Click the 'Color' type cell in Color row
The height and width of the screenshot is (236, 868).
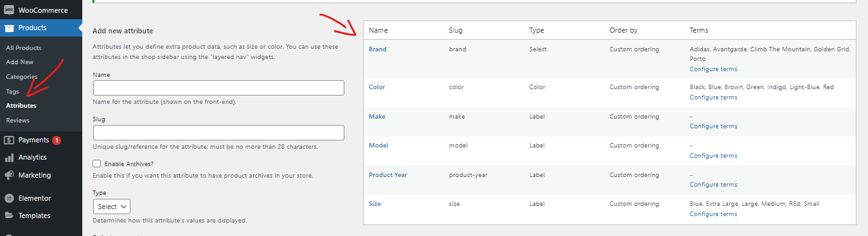point(538,87)
